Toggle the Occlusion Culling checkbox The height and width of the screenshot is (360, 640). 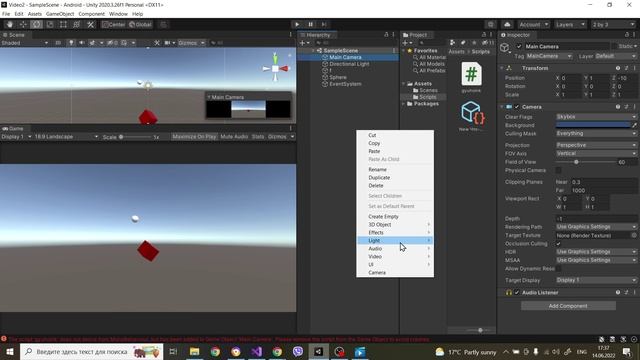(558, 244)
